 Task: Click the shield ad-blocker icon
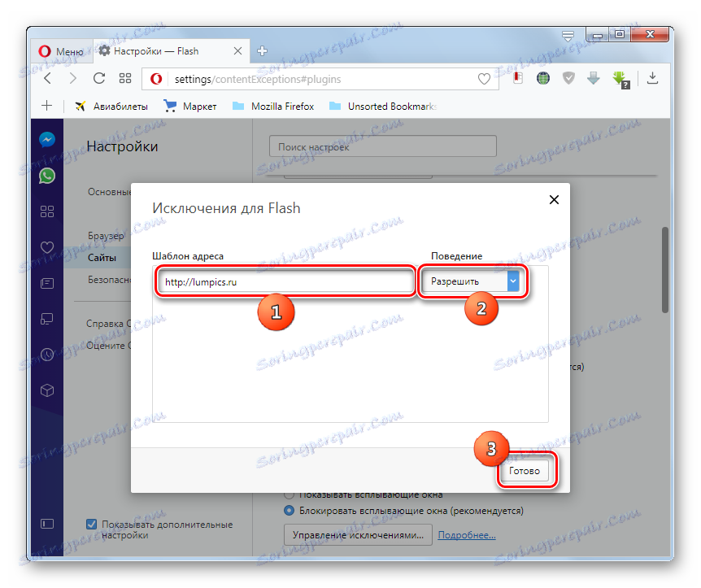[568, 78]
